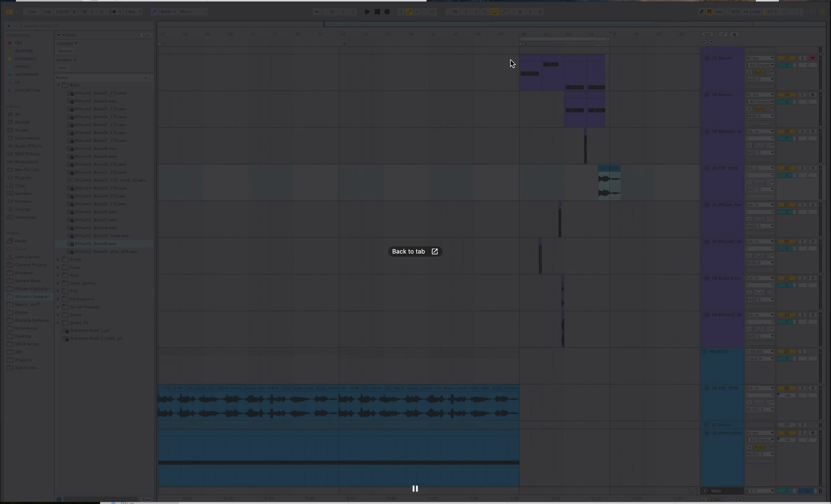Image resolution: width=831 pixels, height=504 pixels.
Task: Click the Set locator button
Action: [x=707, y=34]
